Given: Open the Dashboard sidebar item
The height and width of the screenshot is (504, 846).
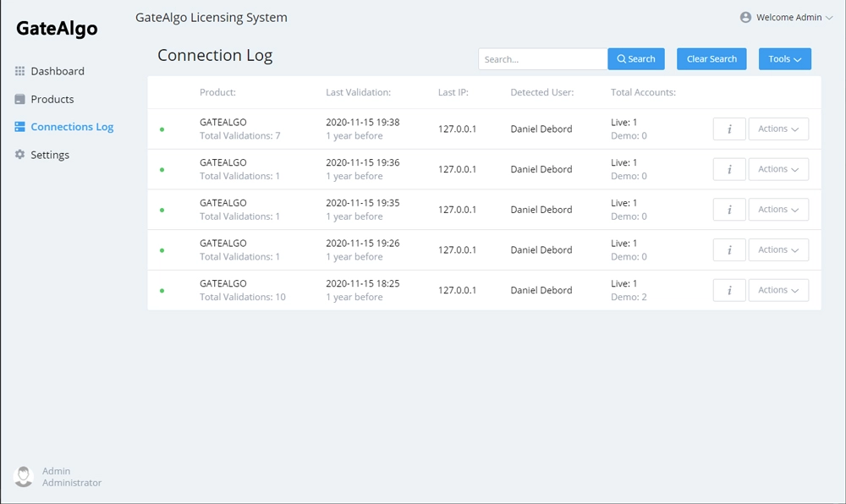Looking at the screenshot, I should pyautogui.click(x=50, y=71).
